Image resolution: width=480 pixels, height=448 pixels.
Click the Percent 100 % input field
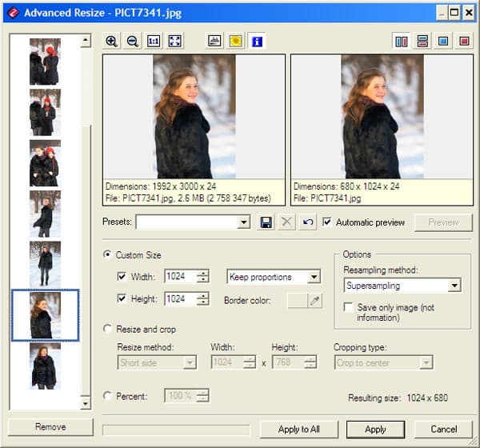(181, 396)
